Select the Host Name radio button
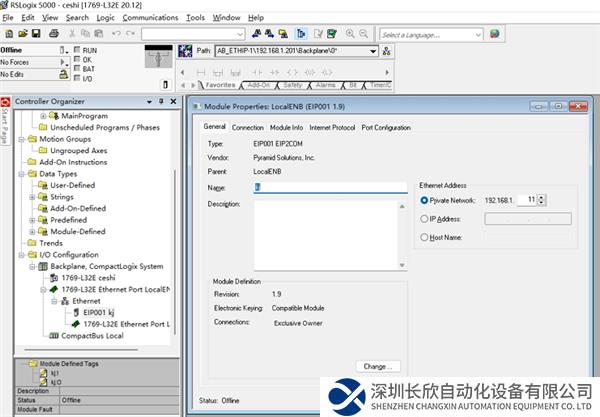 coord(425,237)
